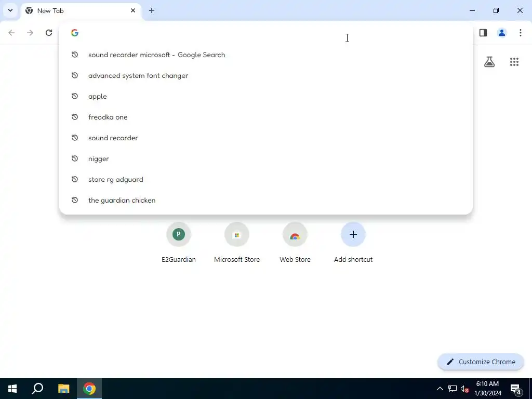
Task: Close the New Tab tab
Action: click(133, 10)
